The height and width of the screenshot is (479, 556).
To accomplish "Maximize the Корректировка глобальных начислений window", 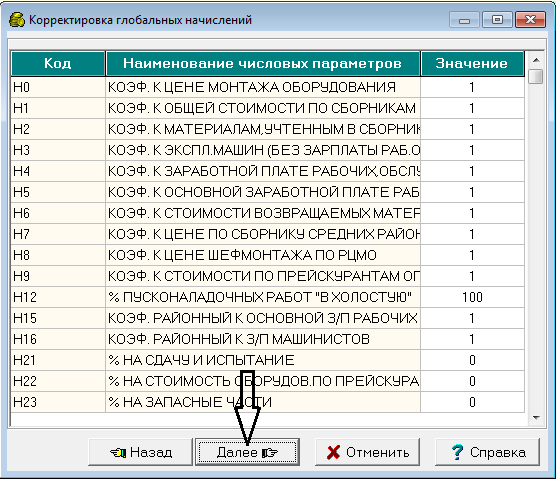I will pyautogui.click(x=497, y=20).
